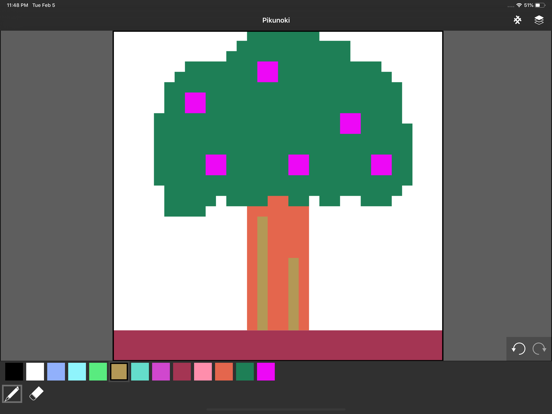Click the time 11:48 PM in status bar
Screen dimensions: 552x414
pyautogui.click(x=17, y=5)
